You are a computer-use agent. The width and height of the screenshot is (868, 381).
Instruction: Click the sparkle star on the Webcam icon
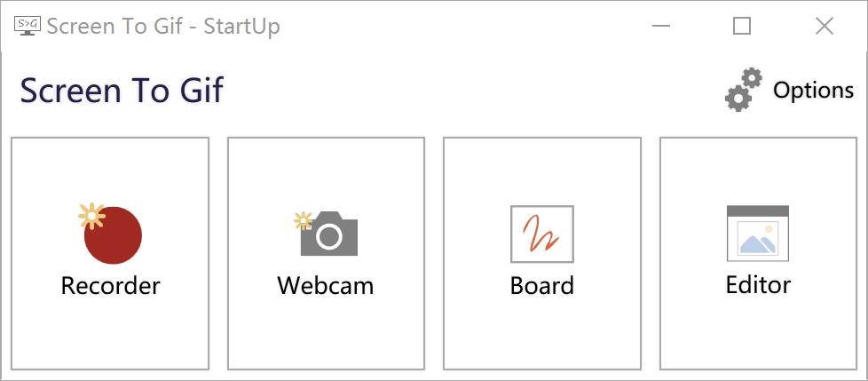pyautogui.click(x=303, y=219)
